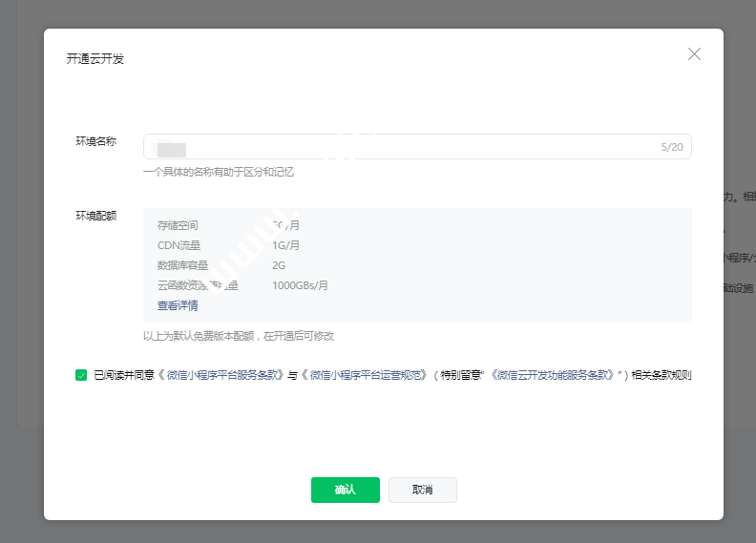Click the 环境配额 section label

tap(96, 216)
